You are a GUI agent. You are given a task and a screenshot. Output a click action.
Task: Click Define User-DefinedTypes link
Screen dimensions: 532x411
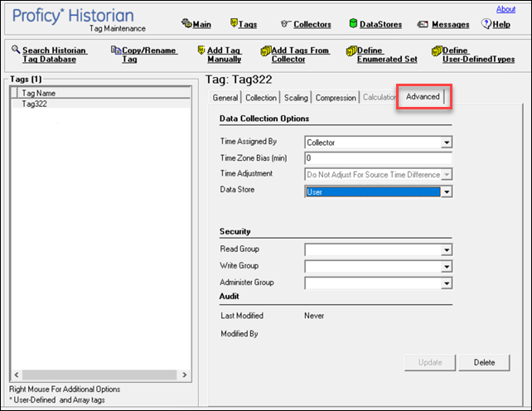click(478, 55)
